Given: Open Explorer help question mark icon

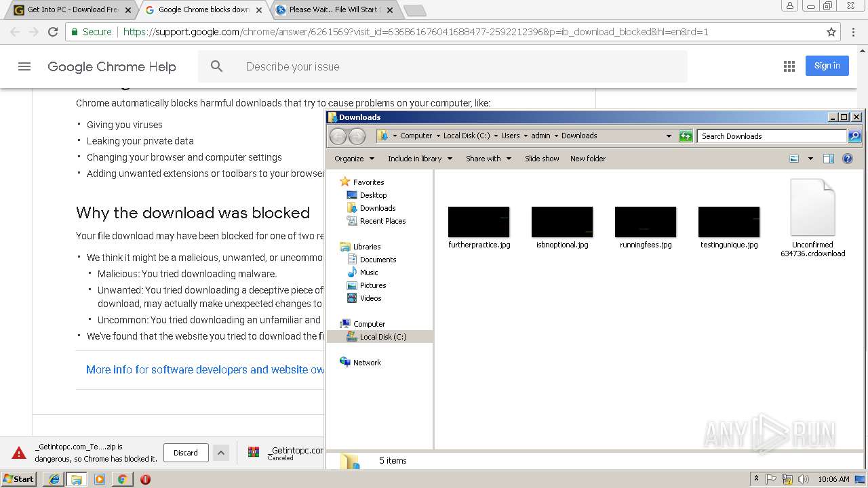Looking at the screenshot, I should pos(847,159).
